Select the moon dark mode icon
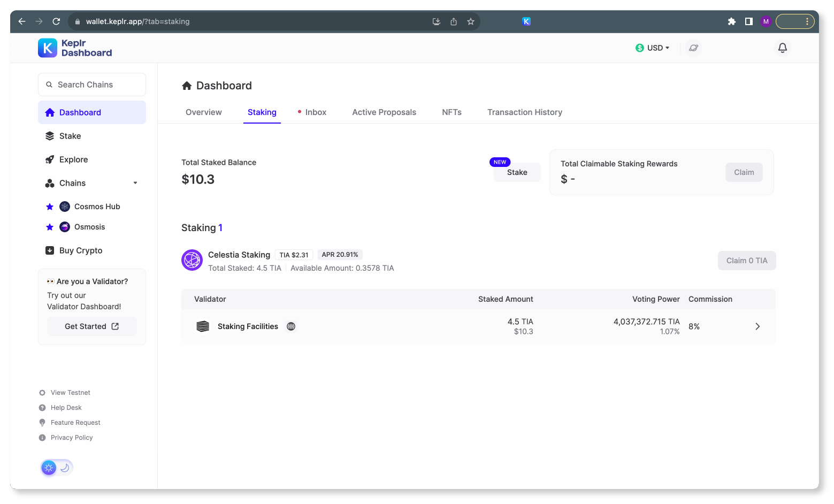 (x=65, y=468)
